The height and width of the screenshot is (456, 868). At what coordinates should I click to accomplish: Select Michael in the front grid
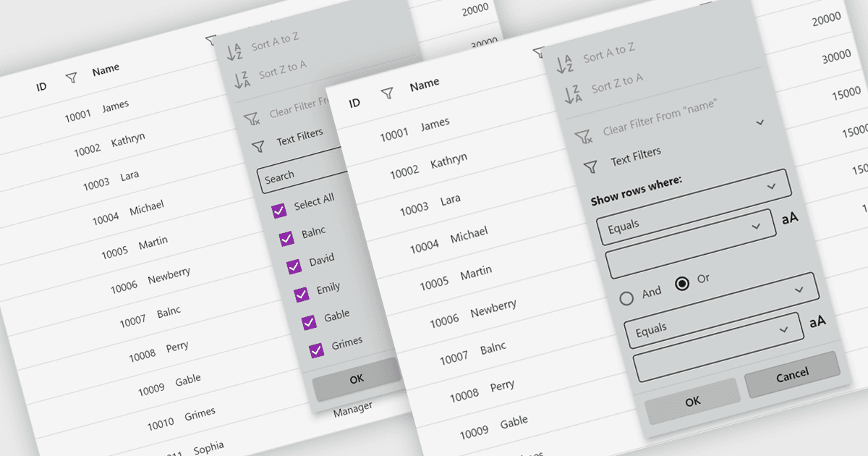pos(469,236)
